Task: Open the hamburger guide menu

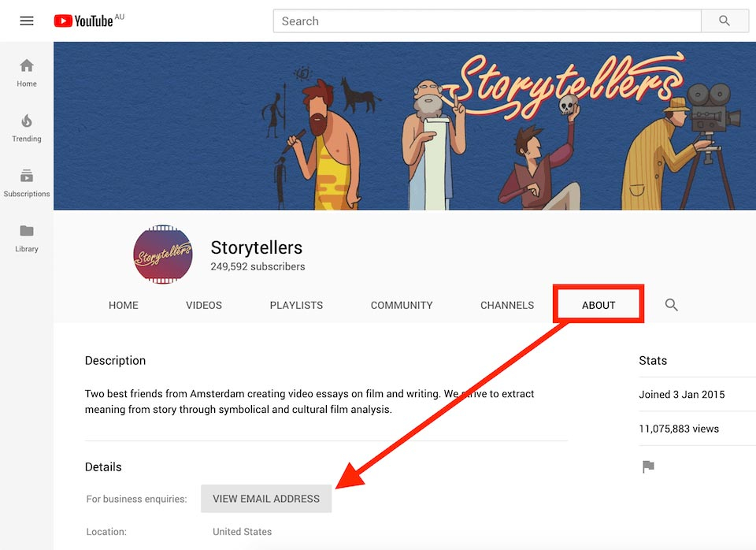Action: click(27, 21)
